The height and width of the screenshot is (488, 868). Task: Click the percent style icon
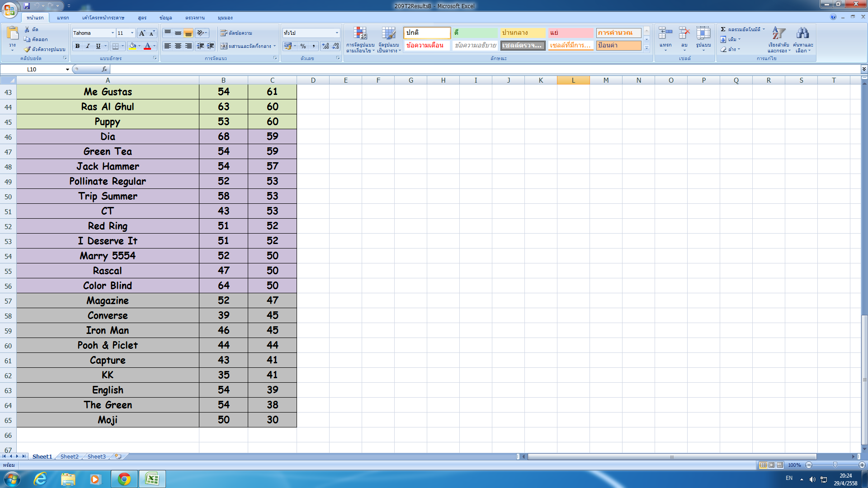point(303,46)
